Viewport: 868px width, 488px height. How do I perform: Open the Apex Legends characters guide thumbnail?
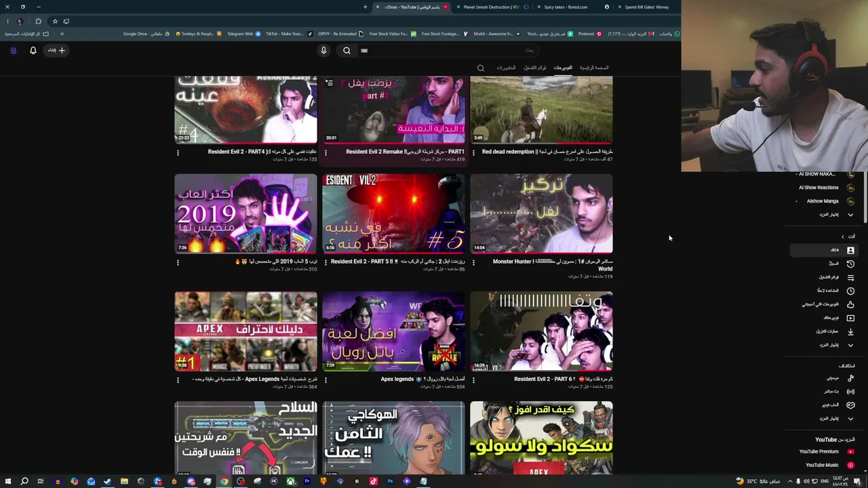(x=245, y=331)
